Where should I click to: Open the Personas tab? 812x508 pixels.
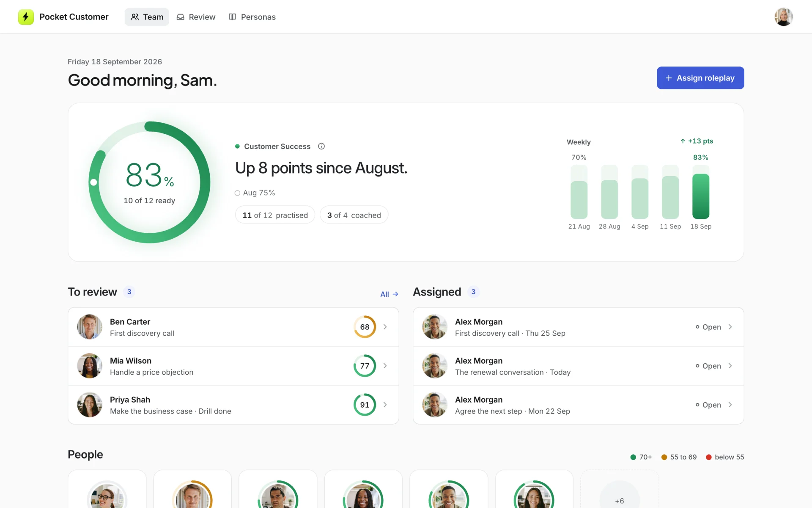tap(252, 17)
